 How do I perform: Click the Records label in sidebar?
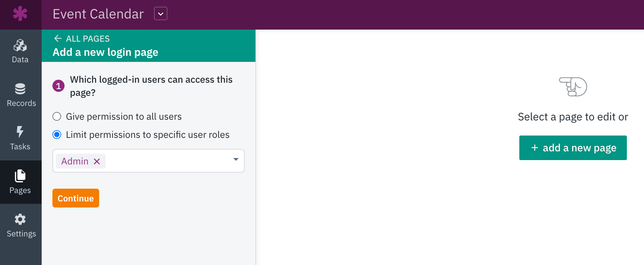tap(22, 103)
